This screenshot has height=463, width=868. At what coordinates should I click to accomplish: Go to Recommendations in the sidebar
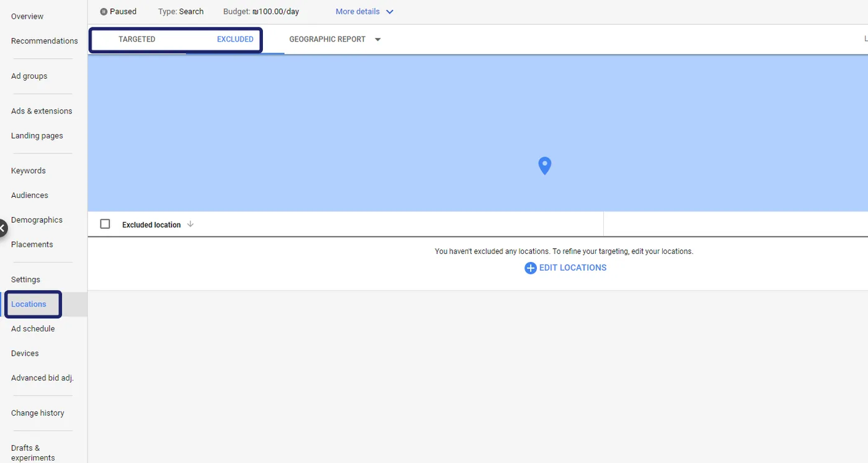pyautogui.click(x=45, y=41)
